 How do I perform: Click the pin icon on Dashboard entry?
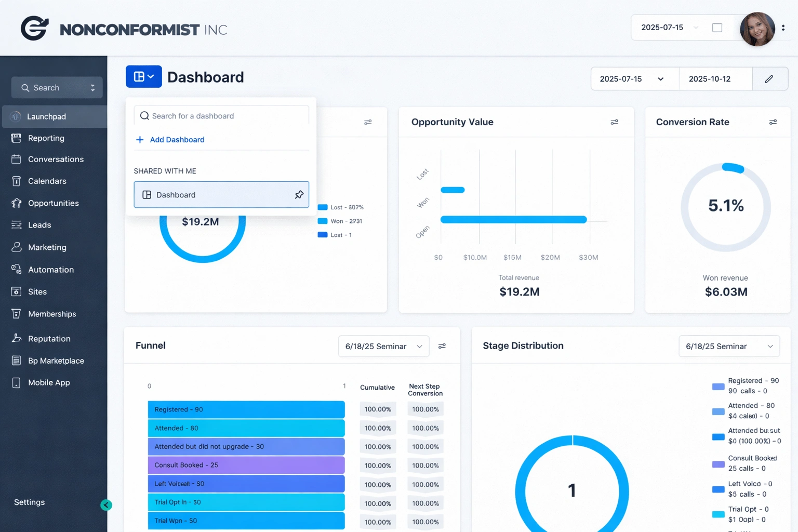(x=299, y=195)
